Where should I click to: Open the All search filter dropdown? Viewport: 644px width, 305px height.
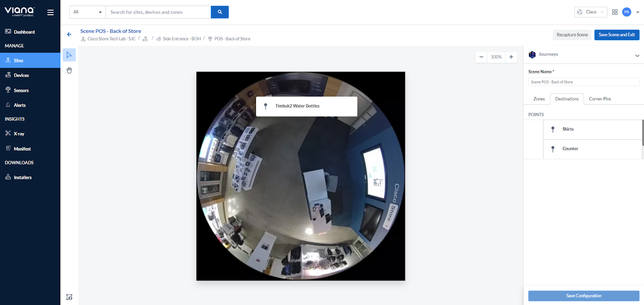click(87, 12)
